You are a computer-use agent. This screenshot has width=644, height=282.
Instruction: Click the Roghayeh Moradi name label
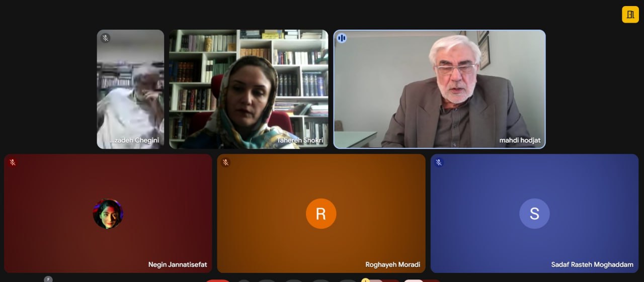[392, 264]
